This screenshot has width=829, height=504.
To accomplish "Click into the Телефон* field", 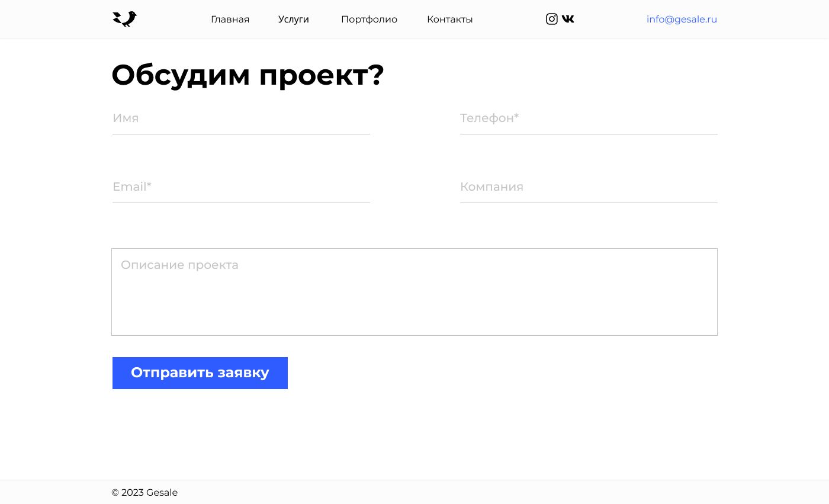I will (589, 118).
